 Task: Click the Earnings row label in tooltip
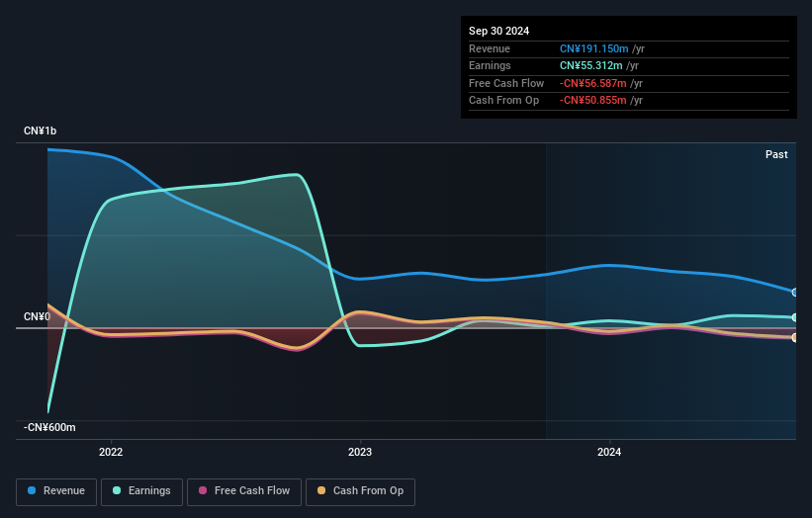pos(490,65)
